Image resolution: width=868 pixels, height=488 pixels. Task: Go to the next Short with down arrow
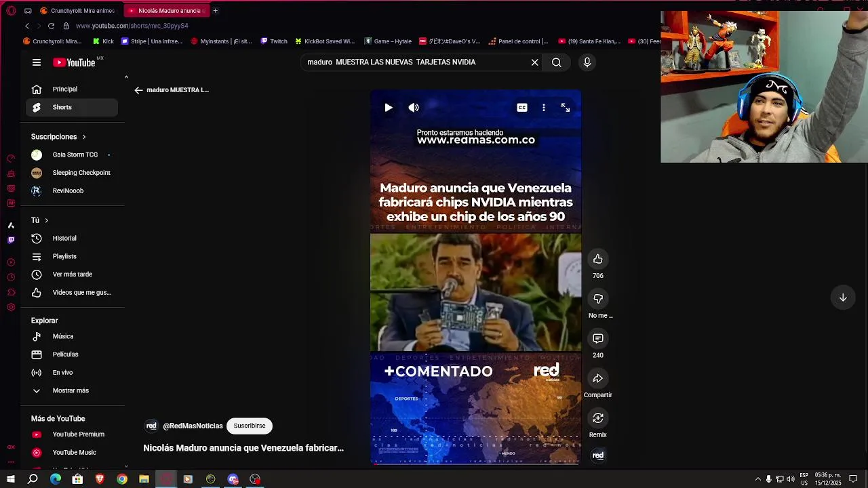(843, 298)
